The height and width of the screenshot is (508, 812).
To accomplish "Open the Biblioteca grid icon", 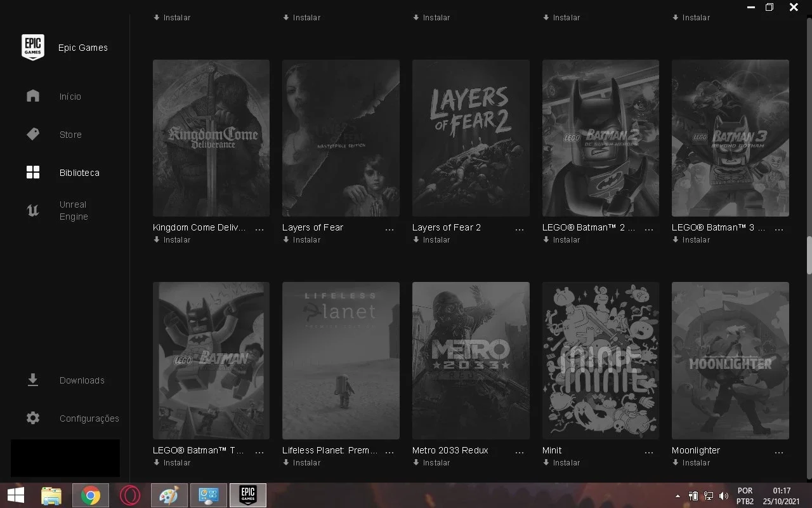I will (x=33, y=172).
